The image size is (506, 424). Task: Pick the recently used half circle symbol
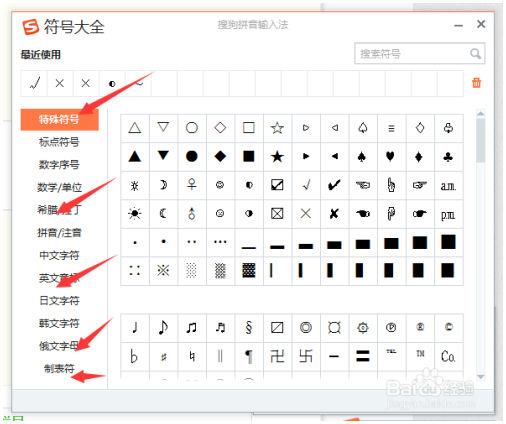pyautogui.click(x=112, y=83)
